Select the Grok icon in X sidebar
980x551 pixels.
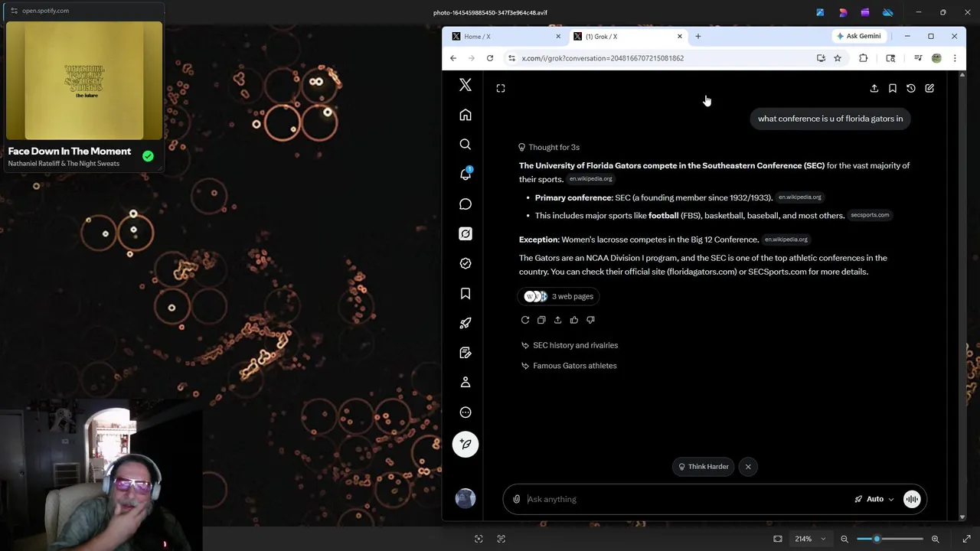[x=465, y=234]
